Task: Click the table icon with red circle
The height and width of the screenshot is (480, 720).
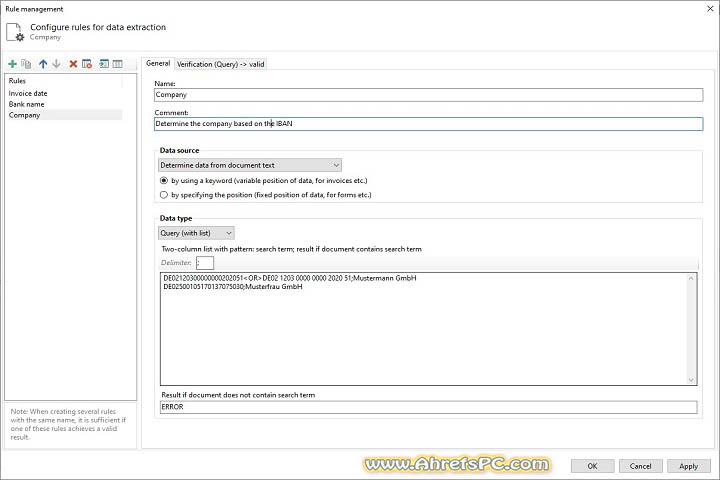Action: (87, 64)
